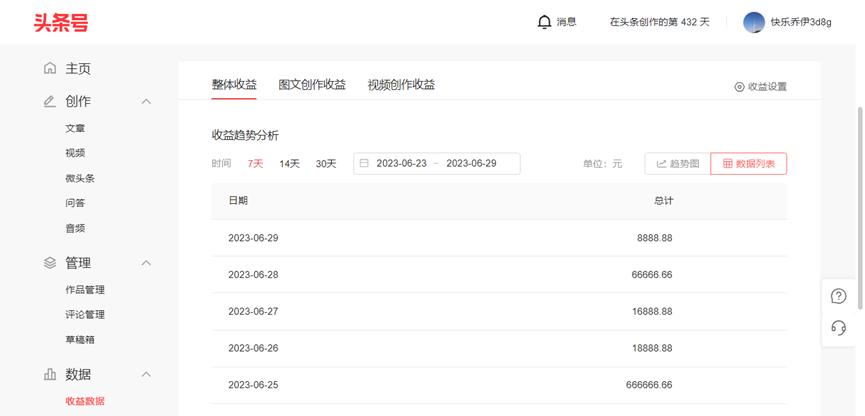
Task: Click the end date 2023-06-29 field
Action: 471,163
